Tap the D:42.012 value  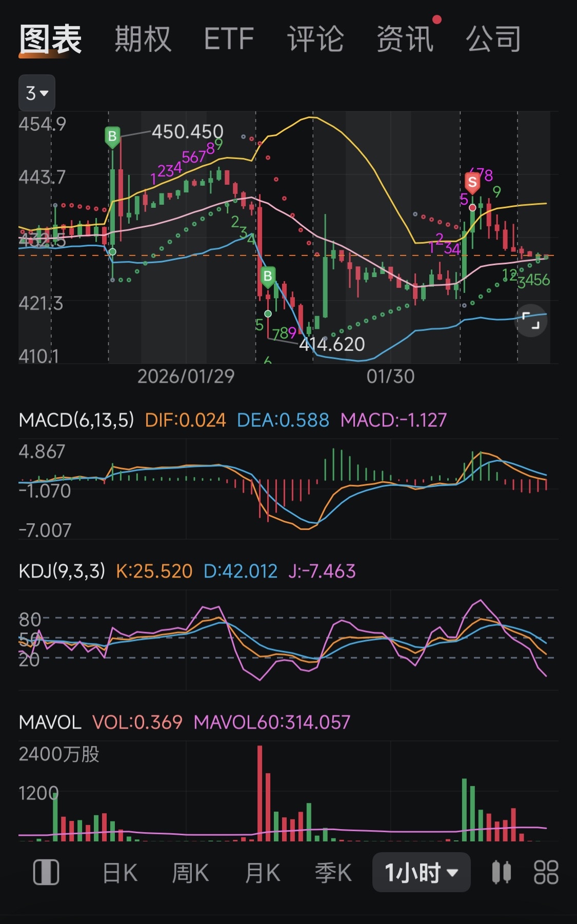click(240, 571)
